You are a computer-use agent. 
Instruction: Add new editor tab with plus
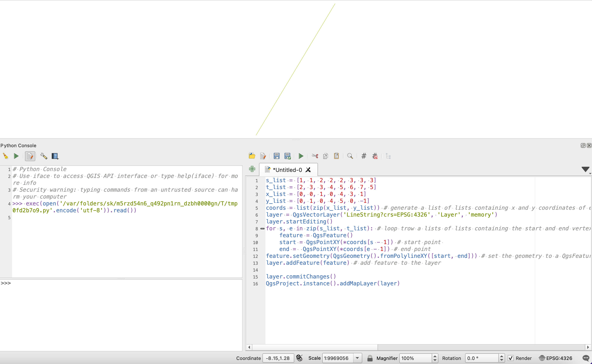(252, 169)
